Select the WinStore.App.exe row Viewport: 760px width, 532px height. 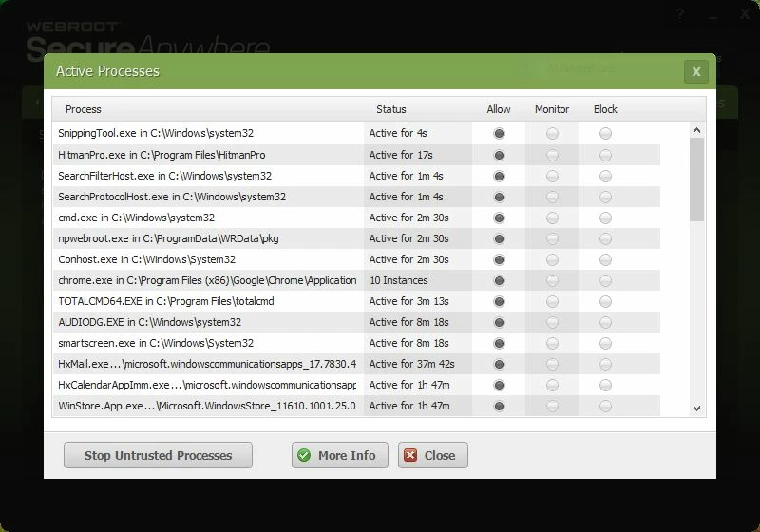click(x=356, y=406)
